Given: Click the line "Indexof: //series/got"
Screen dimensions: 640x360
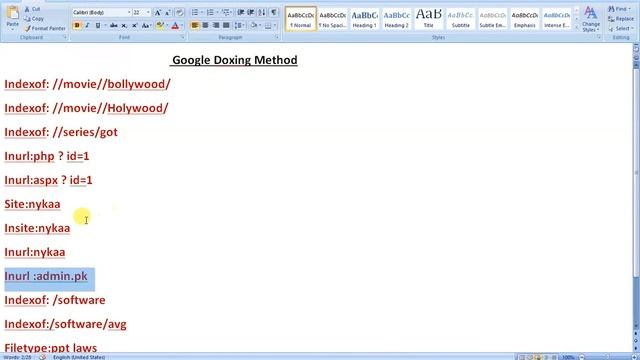Looking at the screenshot, I should [x=61, y=132].
